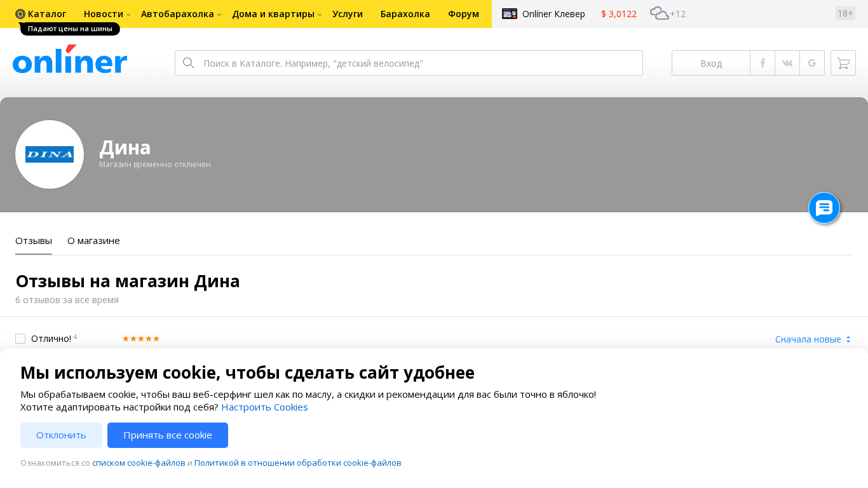The height and width of the screenshot is (488, 868).
Task: Expand the Новости dropdown menu
Action: 106,14
